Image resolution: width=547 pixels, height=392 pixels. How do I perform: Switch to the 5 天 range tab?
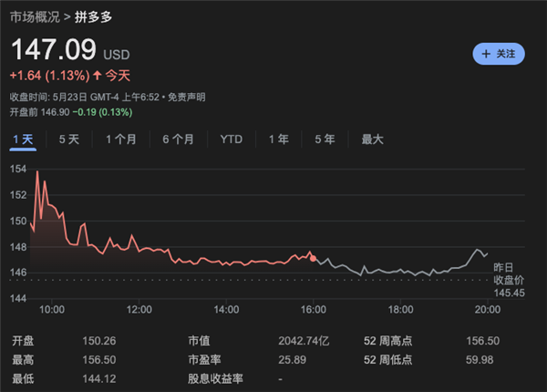68,139
